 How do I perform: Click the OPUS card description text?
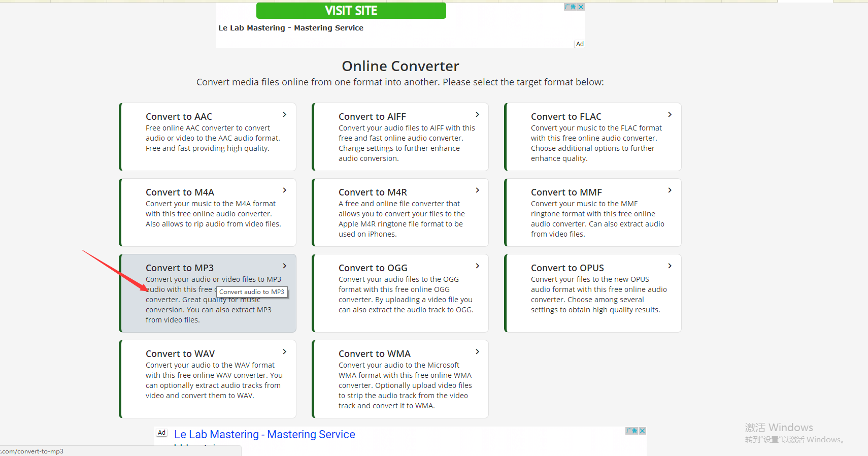click(x=599, y=295)
